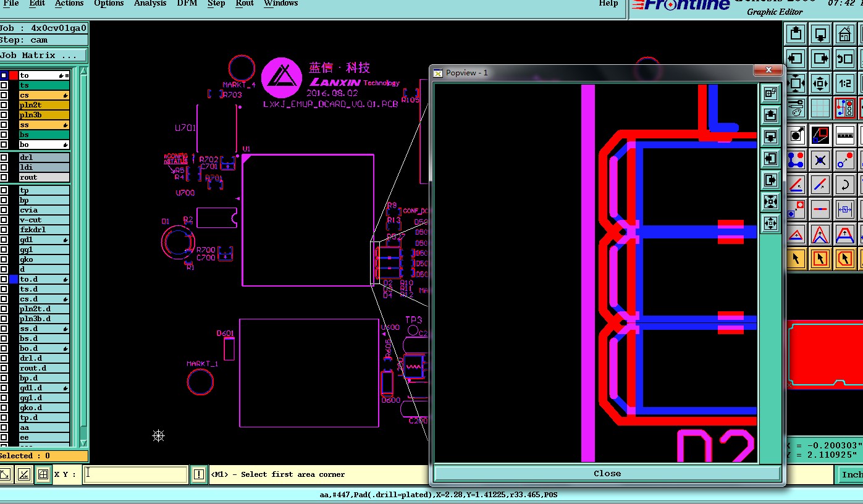Click the Job Matrix button

(44, 56)
